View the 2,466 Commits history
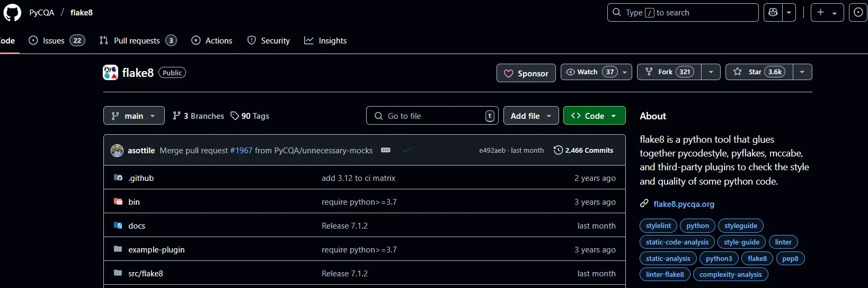 [583, 151]
